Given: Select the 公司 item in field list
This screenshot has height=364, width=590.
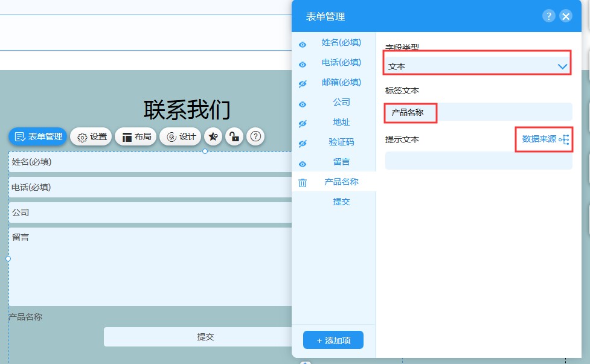Looking at the screenshot, I should point(341,103).
